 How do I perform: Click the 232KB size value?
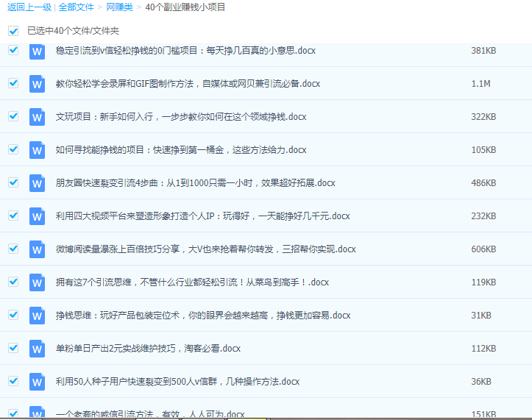pyautogui.click(x=483, y=216)
